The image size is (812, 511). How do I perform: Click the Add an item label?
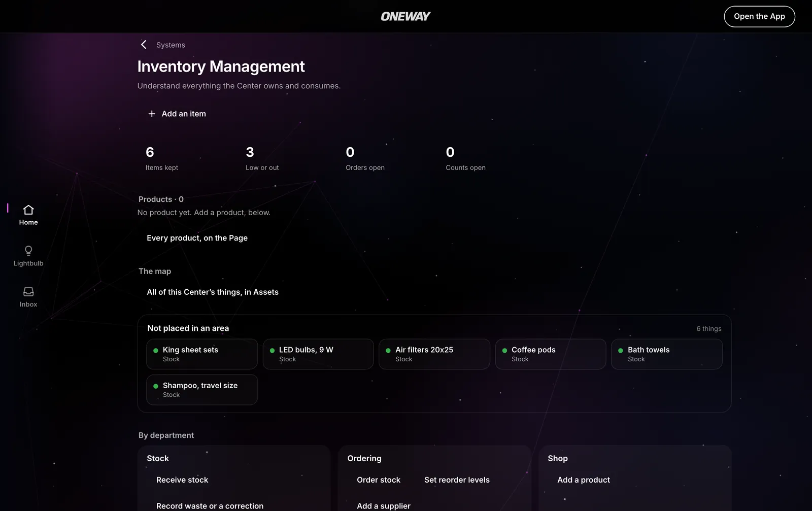point(184,114)
